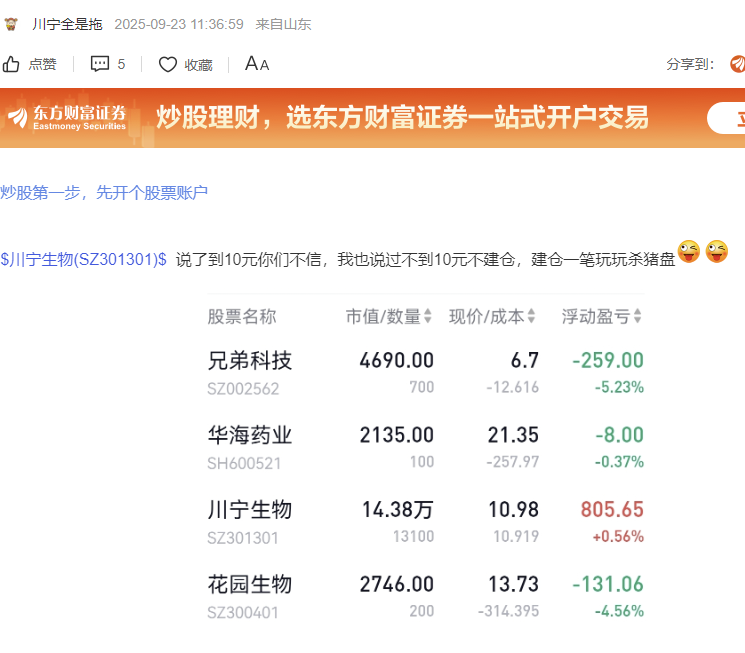Select stock name 兄弟科技

(250, 361)
